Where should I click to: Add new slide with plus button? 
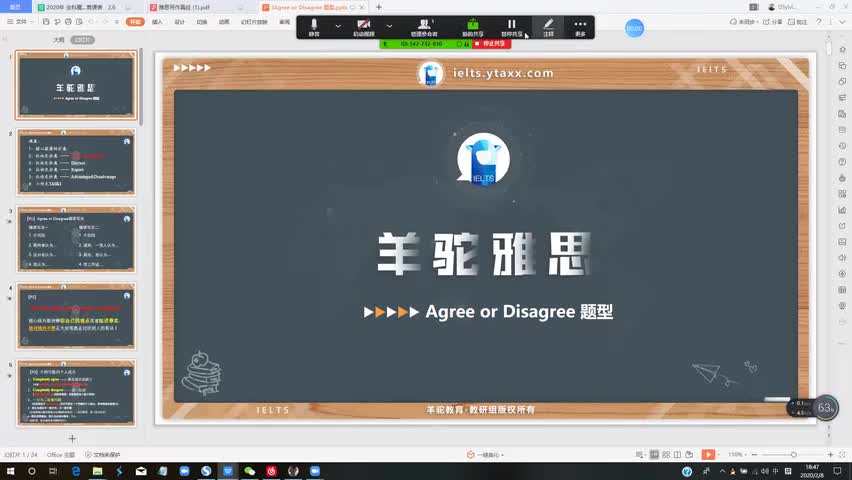72,438
